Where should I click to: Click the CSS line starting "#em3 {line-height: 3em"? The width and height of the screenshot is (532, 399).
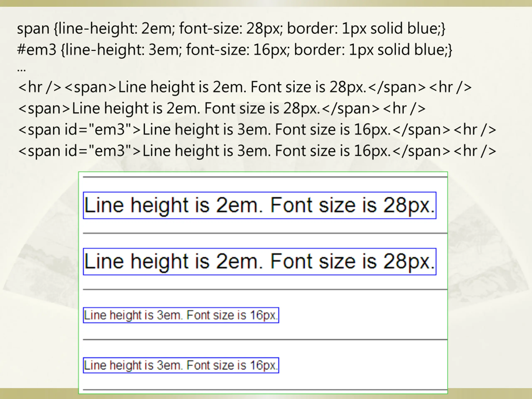tap(235, 50)
